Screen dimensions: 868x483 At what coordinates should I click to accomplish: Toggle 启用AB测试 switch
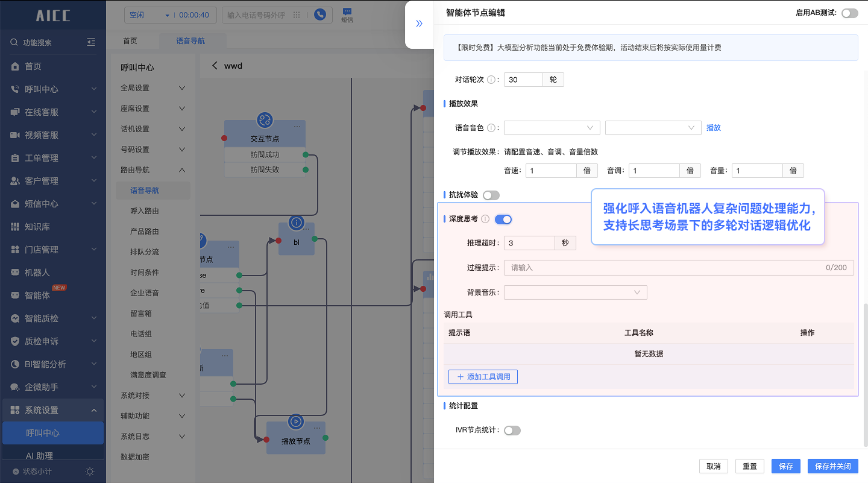[849, 13]
